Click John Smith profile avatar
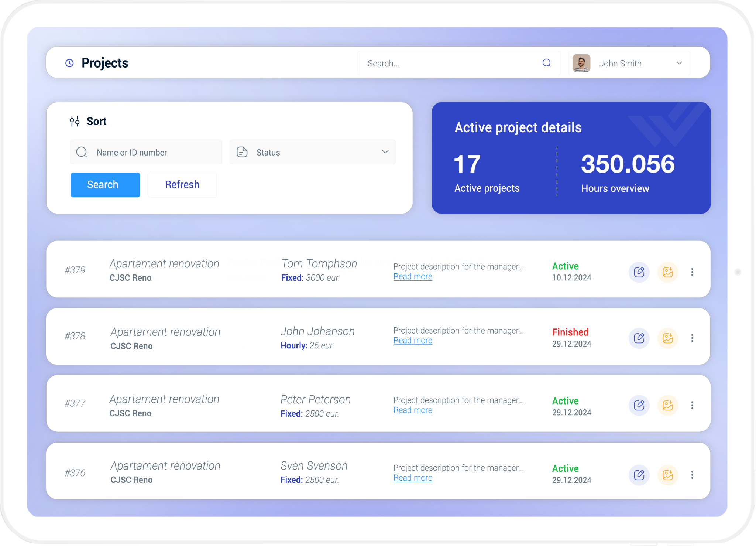 point(581,63)
